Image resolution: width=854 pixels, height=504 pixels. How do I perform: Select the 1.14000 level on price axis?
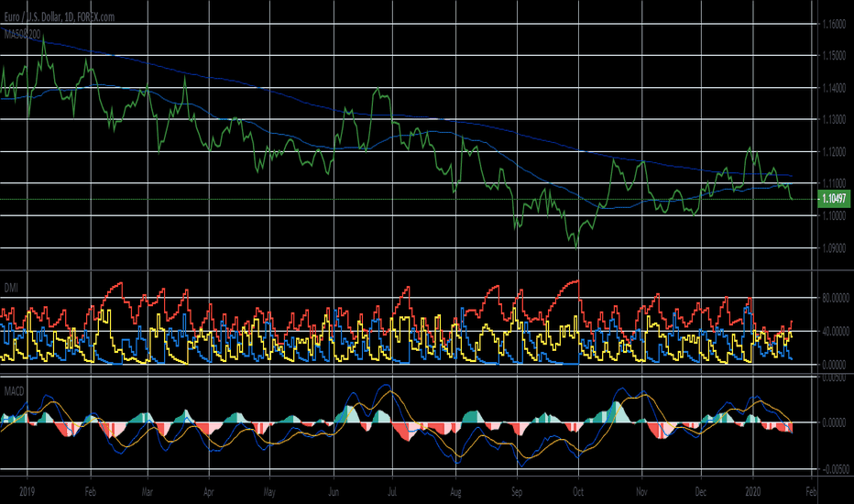[833, 88]
